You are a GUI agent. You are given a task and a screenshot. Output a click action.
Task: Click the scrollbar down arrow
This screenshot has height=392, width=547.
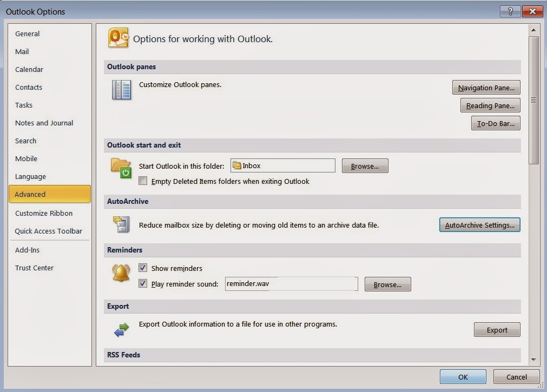pyautogui.click(x=533, y=360)
